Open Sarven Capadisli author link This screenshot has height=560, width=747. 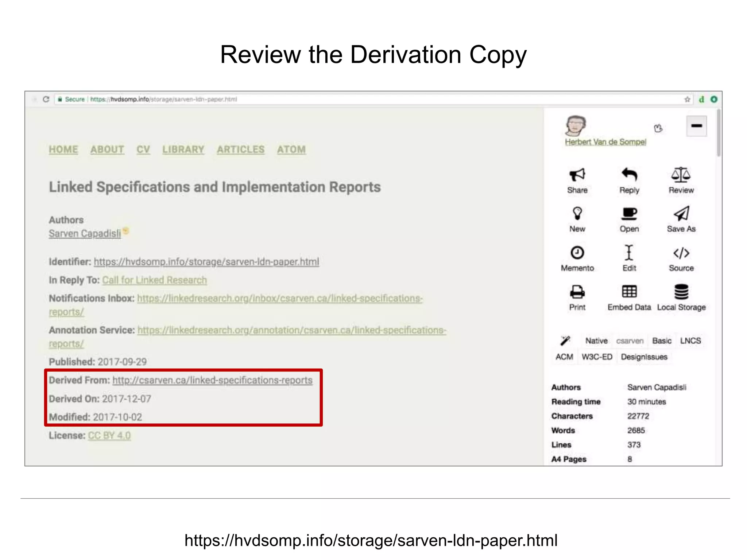pos(85,234)
